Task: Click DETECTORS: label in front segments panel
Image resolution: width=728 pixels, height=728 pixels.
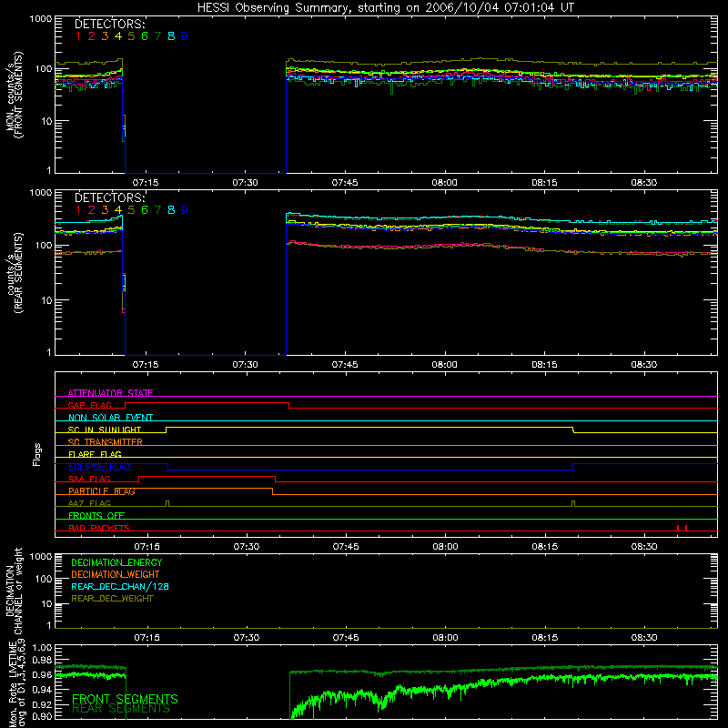Action: point(110,25)
